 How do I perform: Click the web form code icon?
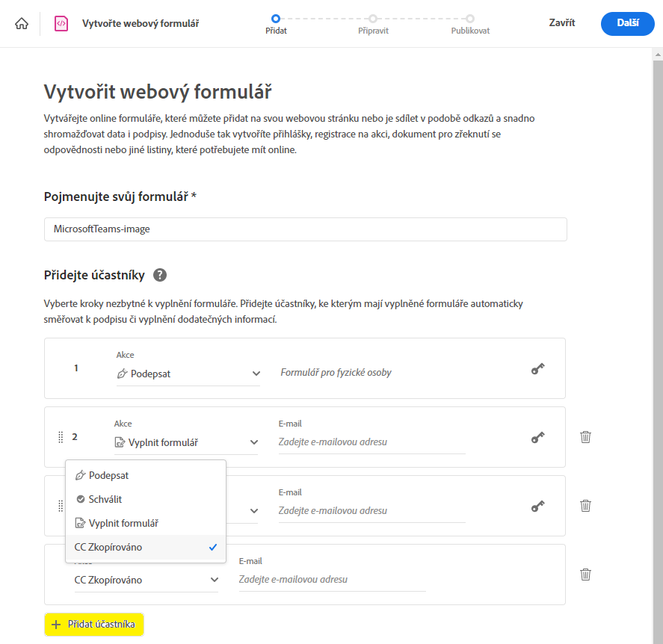pos(61,23)
